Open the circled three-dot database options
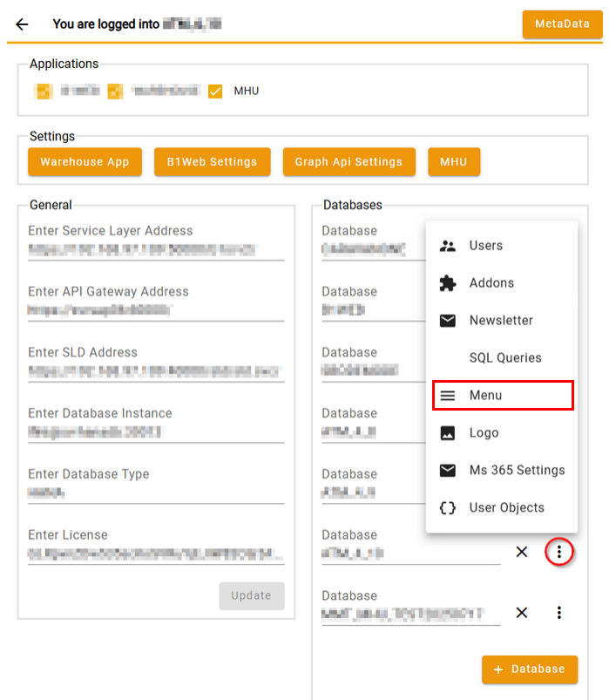Screen dimensions: 609x700 pyautogui.click(x=559, y=552)
